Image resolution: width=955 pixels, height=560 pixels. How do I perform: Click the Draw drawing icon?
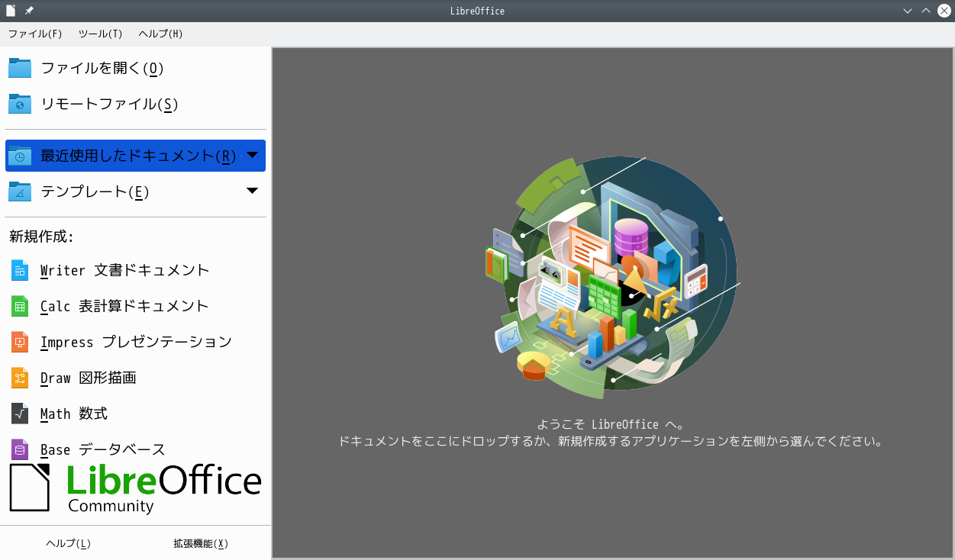pos(20,378)
